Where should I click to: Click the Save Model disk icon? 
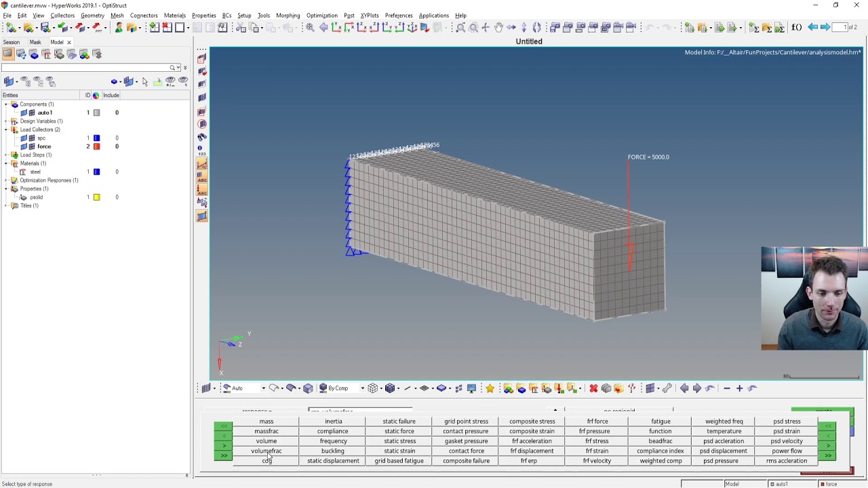click(x=45, y=28)
